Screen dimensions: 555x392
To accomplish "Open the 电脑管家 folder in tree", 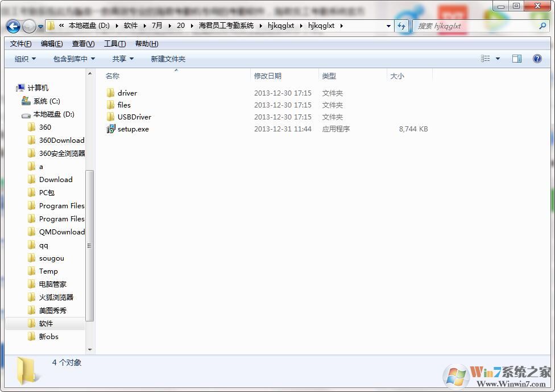I will (x=52, y=284).
